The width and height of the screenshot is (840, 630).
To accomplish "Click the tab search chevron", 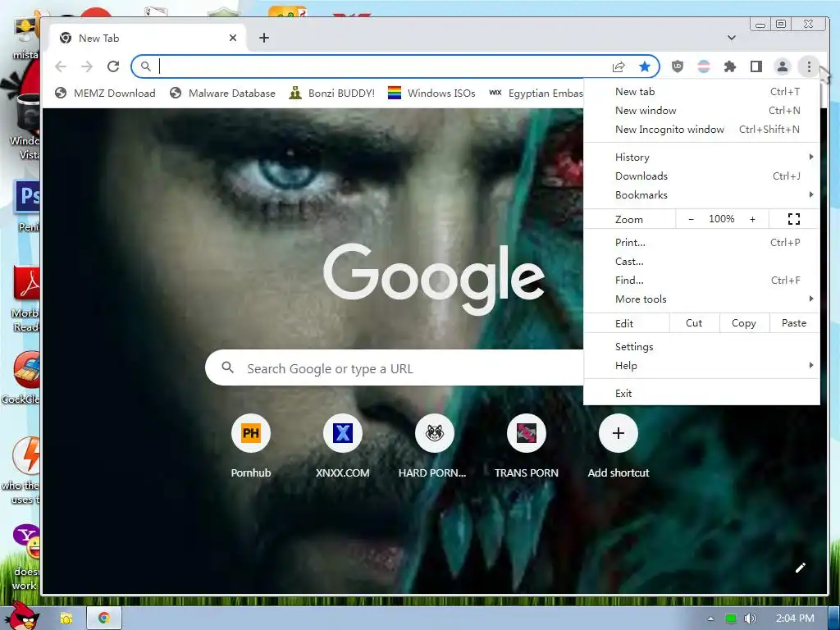I will click(x=731, y=38).
